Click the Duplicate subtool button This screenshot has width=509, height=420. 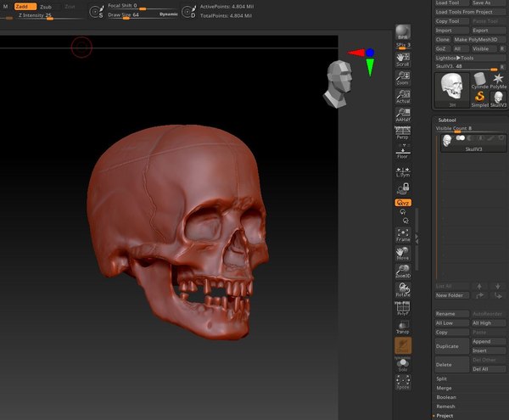click(452, 346)
